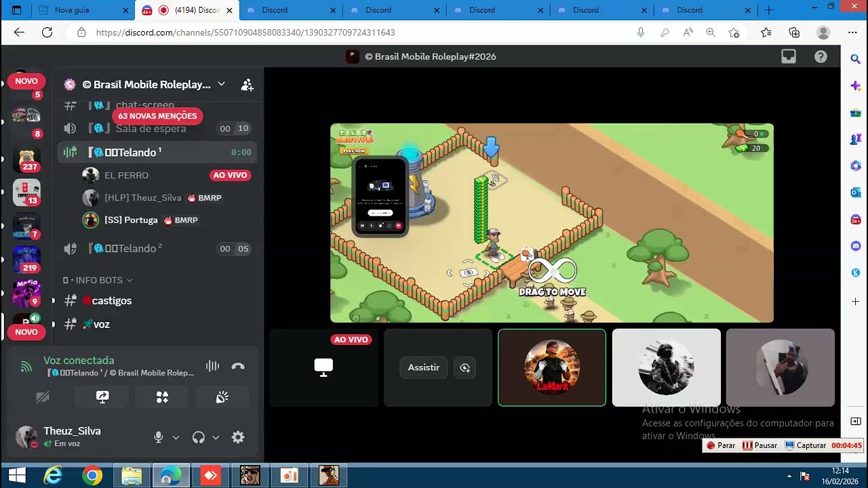Deafen audio with headphones button

point(198,437)
